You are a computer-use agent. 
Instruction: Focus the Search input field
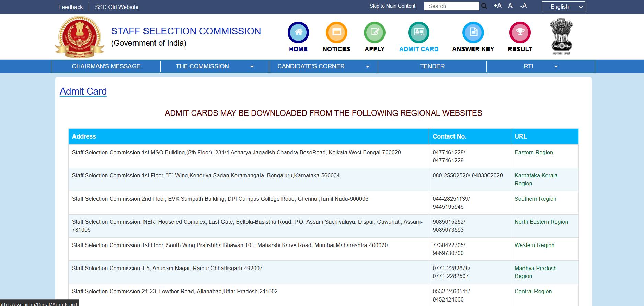(451, 6)
